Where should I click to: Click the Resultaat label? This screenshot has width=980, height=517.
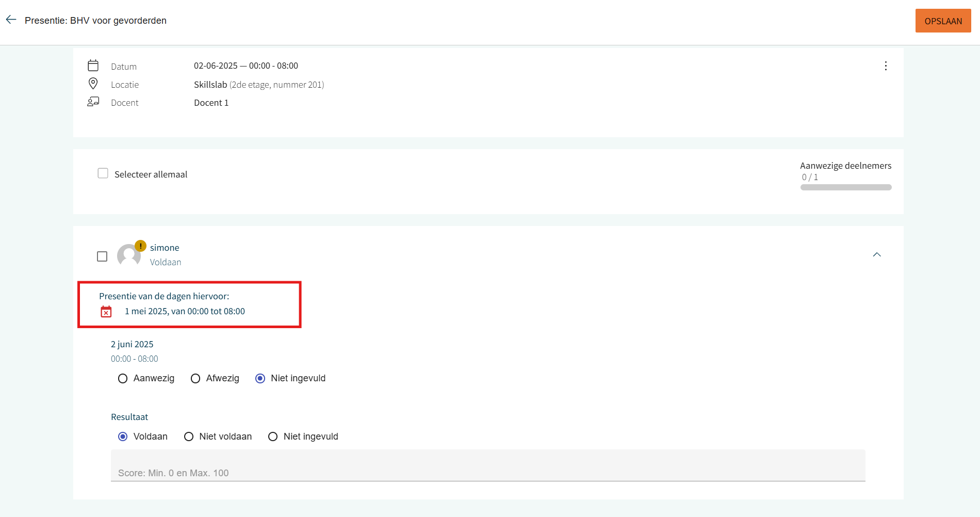point(129,417)
